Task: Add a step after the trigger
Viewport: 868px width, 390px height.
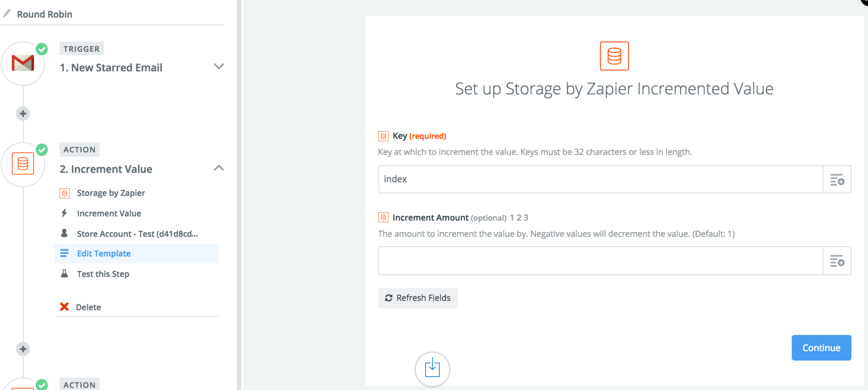Action: pos(23,113)
